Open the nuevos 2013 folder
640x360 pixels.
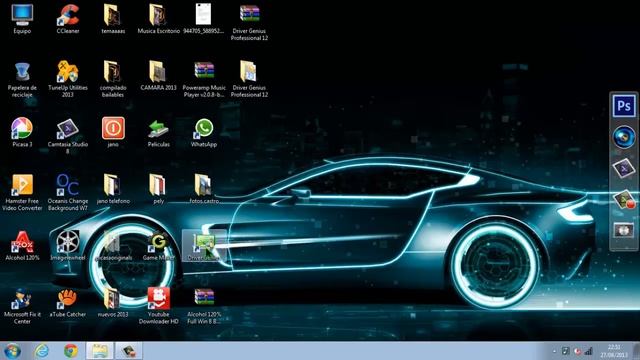pos(113,302)
